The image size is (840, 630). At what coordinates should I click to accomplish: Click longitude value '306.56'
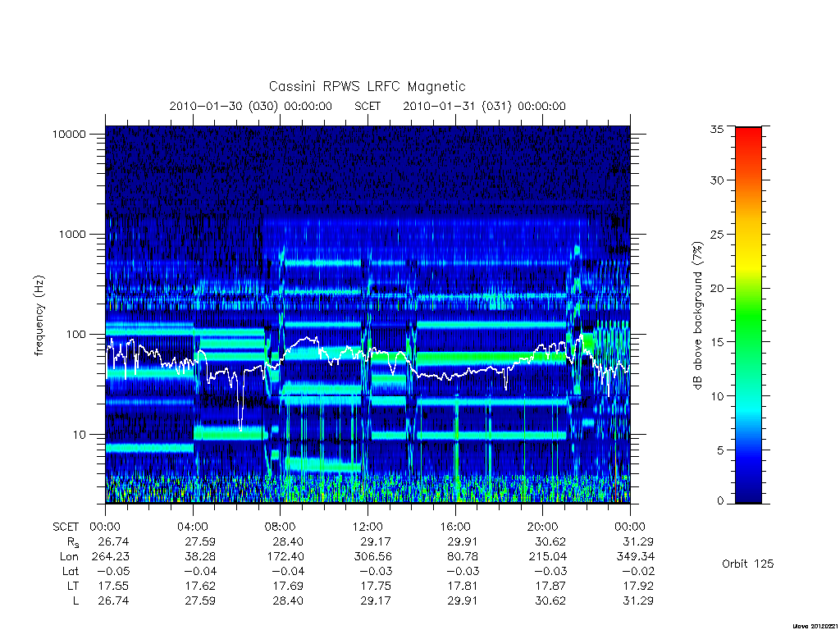tap(373, 557)
